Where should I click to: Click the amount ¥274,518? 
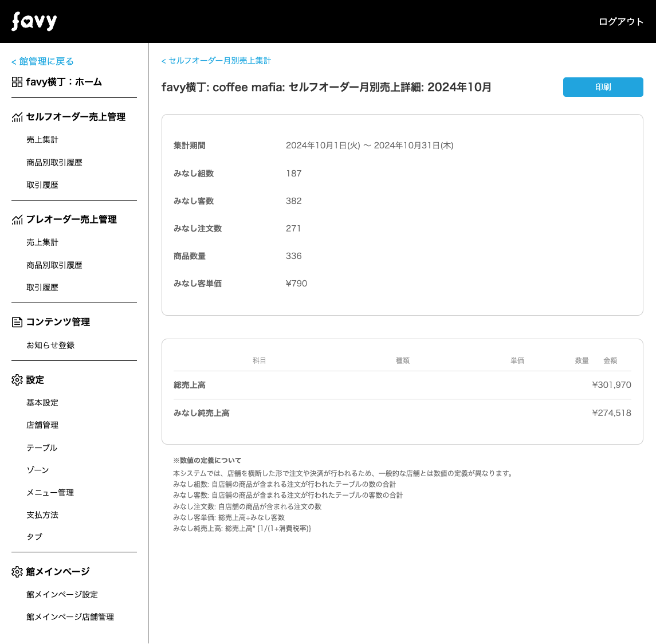pyautogui.click(x=612, y=413)
